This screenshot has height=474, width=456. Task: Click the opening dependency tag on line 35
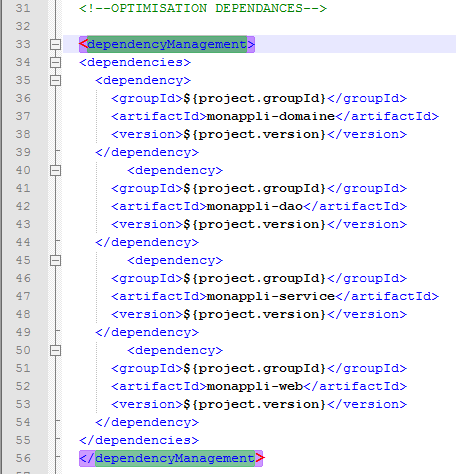[x=143, y=80]
